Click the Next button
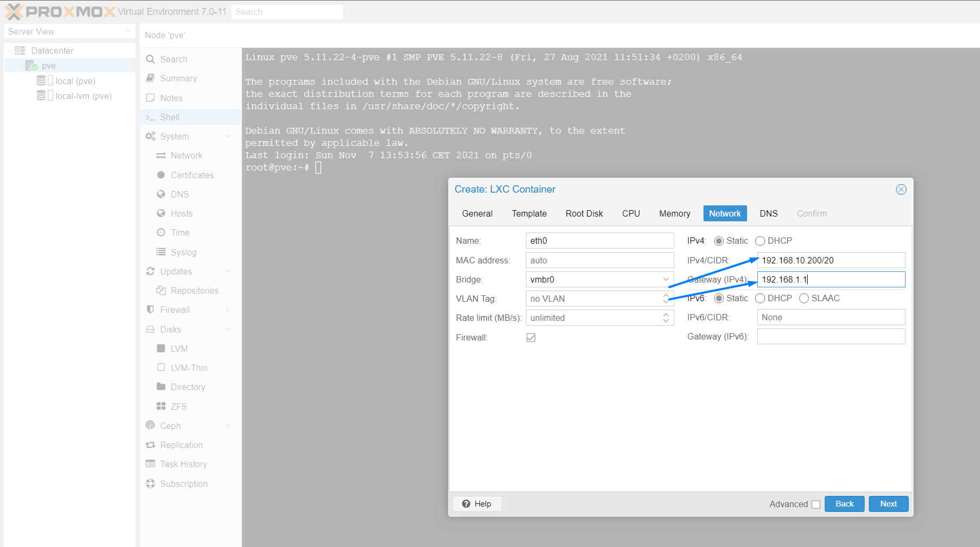 [888, 504]
